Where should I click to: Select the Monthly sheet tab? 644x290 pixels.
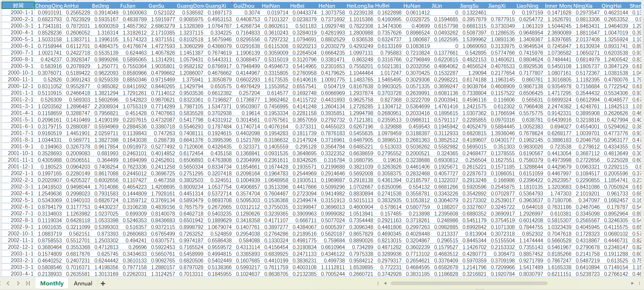52,283
